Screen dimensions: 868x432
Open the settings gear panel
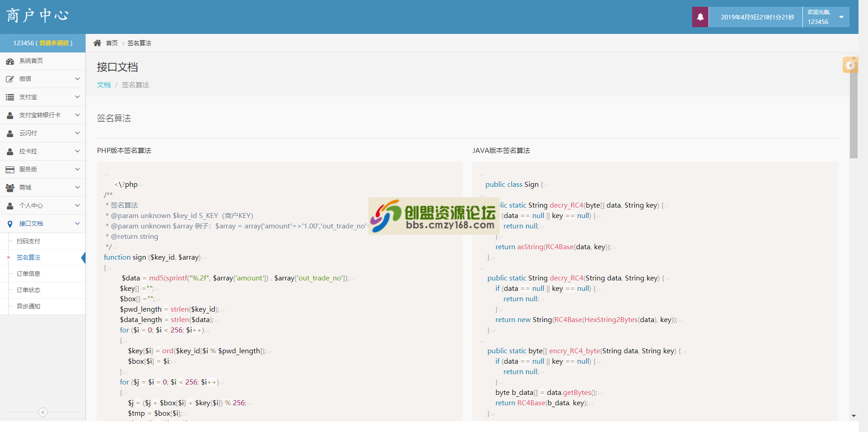[850, 65]
